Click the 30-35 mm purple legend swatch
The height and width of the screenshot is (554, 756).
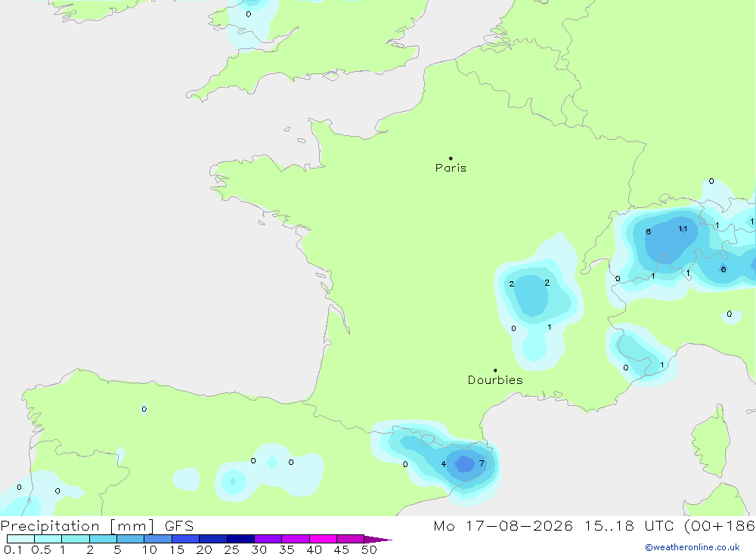pos(268,539)
